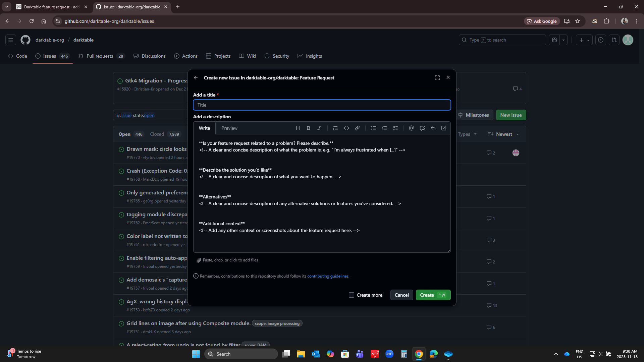Open the create new plus dropdown
Viewport: 644px width, 362px height.
(584, 40)
